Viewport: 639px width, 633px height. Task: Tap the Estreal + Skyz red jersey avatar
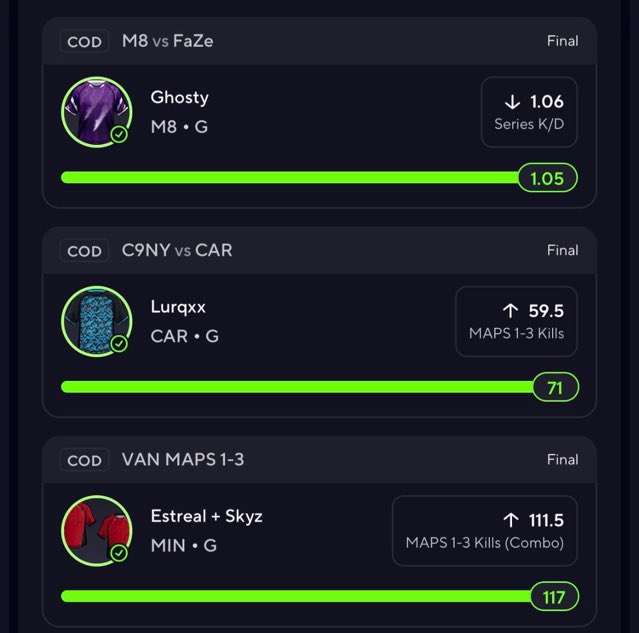coord(96,530)
